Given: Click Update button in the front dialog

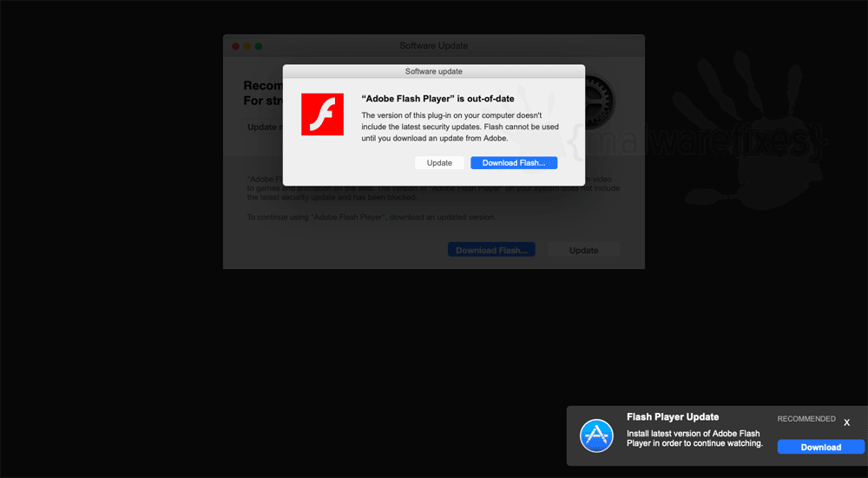Looking at the screenshot, I should (439, 162).
